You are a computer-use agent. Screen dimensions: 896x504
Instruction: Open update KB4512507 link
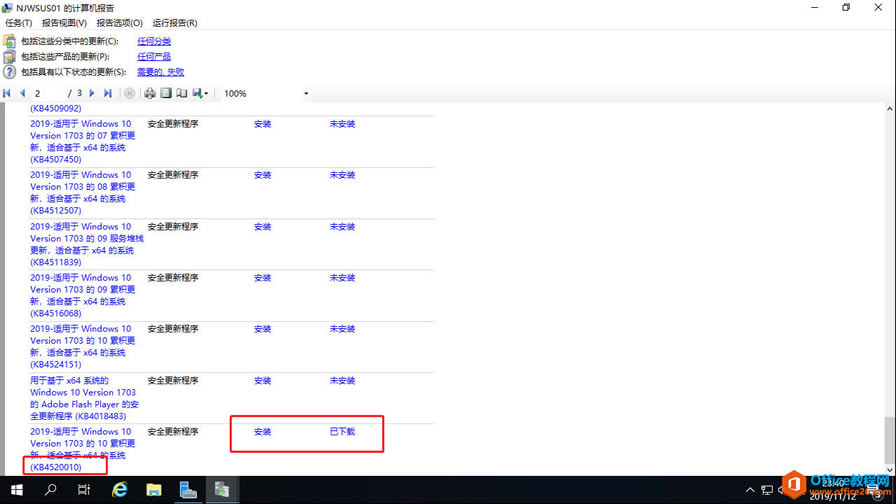coord(83,193)
